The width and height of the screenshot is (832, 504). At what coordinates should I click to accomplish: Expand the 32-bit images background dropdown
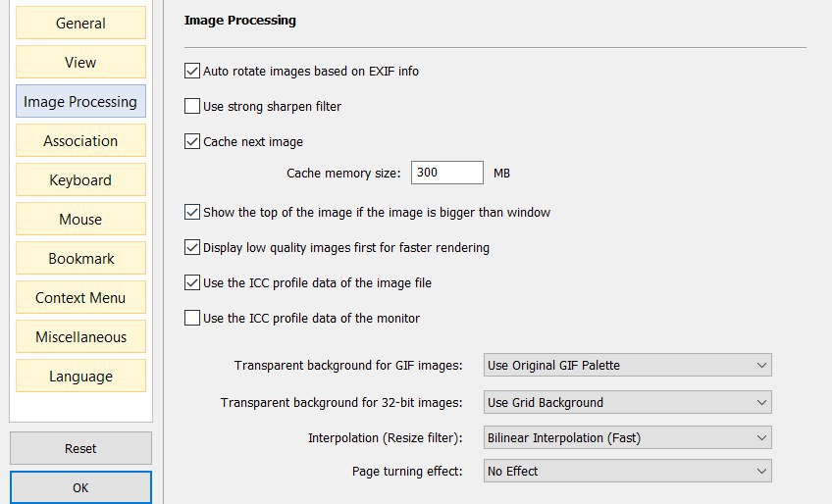pyautogui.click(x=627, y=402)
